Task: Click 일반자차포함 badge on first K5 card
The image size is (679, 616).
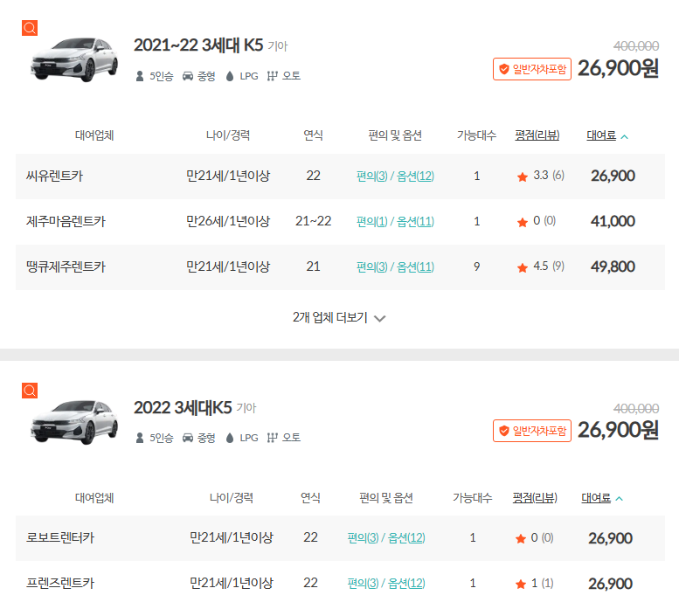Action: 532,69
